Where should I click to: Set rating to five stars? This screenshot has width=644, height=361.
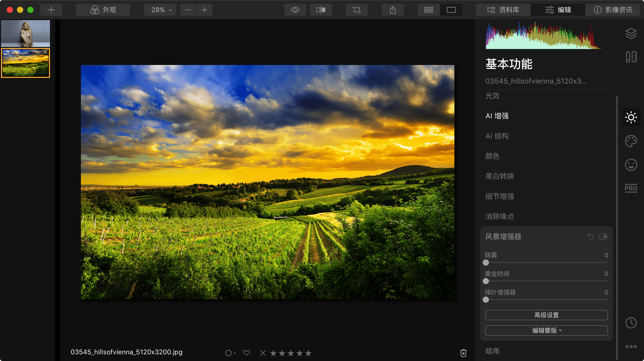point(308,353)
